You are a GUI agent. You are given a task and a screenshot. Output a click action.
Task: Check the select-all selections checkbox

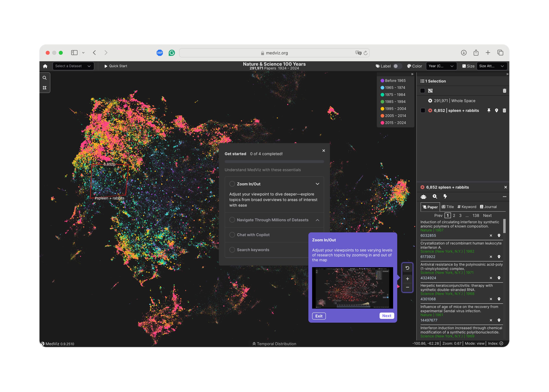pyautogui.click(x=423, y=91)
